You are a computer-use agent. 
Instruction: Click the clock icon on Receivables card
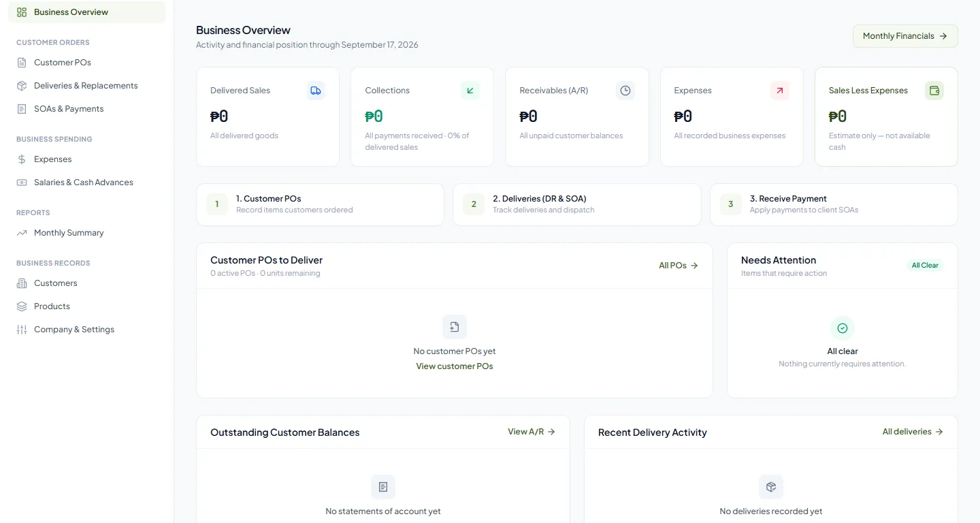pyautogui.click(x=625, y=91)
